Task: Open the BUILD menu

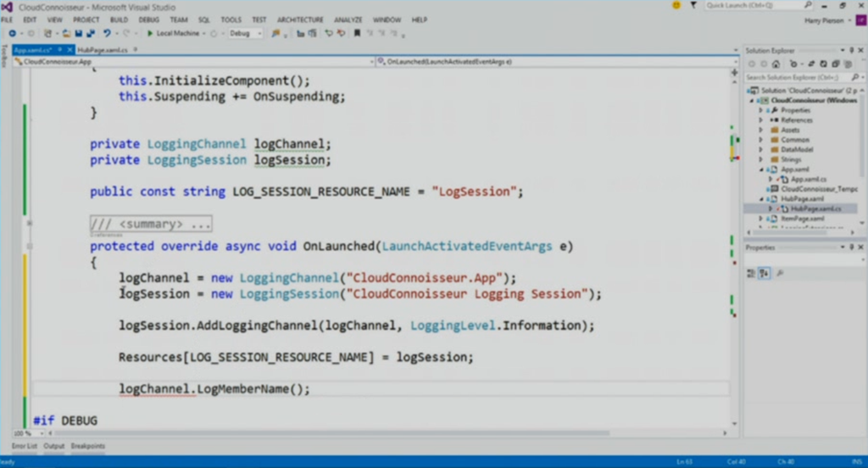Action: [119, 20]
